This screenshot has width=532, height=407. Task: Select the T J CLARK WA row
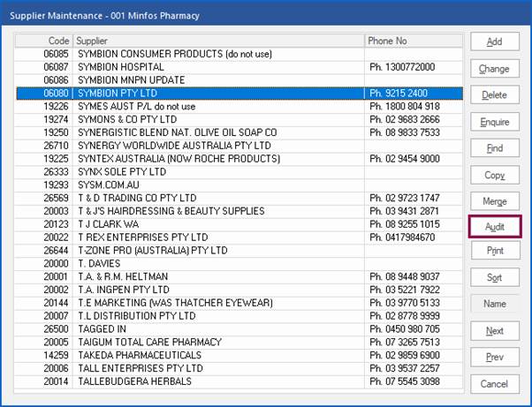point(239,224)
